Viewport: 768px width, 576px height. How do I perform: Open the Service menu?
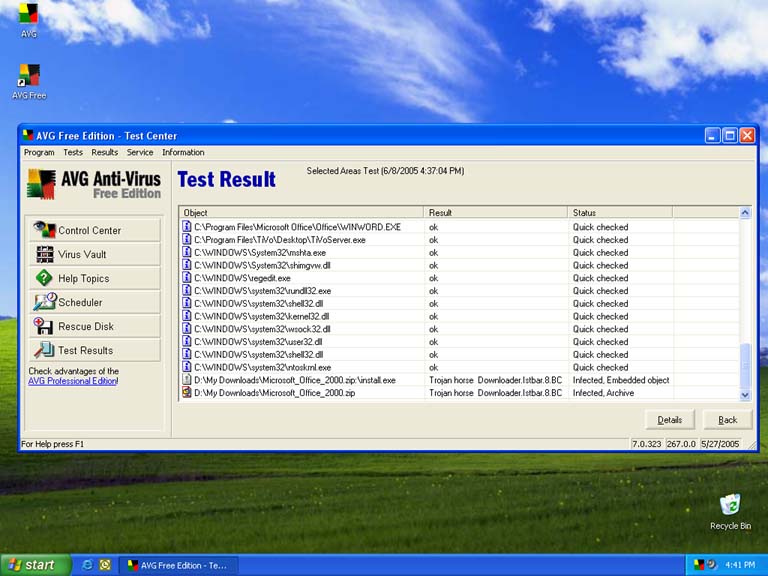140,153
